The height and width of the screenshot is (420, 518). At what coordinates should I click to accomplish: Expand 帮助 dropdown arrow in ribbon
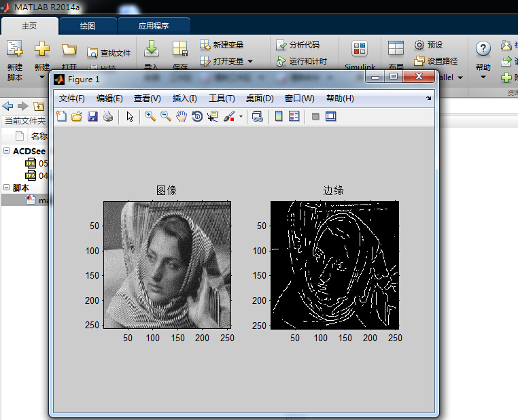click(483, 77)
